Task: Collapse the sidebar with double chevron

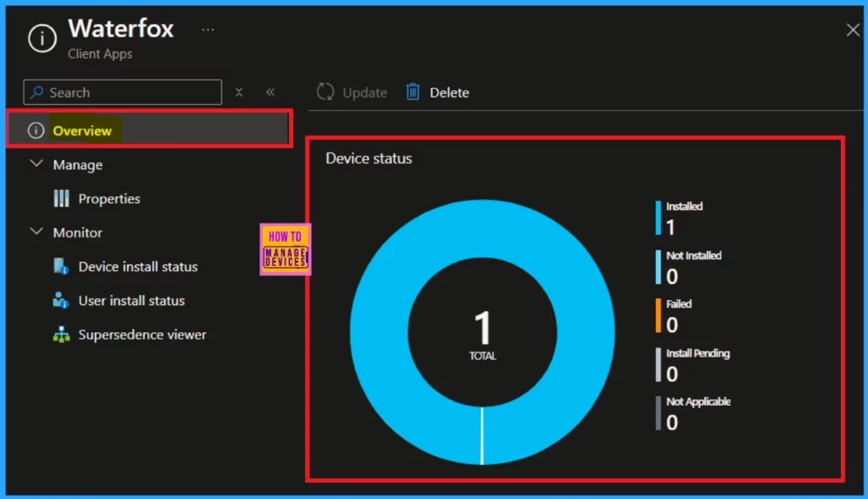Action: (270, 92)
